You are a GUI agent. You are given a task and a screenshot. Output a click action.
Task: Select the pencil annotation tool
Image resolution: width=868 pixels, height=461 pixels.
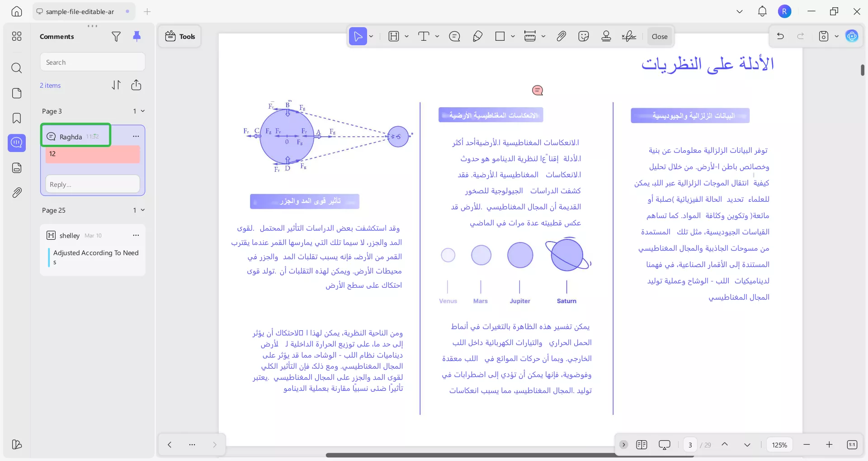pyautogui.click(x=477, y=36)
